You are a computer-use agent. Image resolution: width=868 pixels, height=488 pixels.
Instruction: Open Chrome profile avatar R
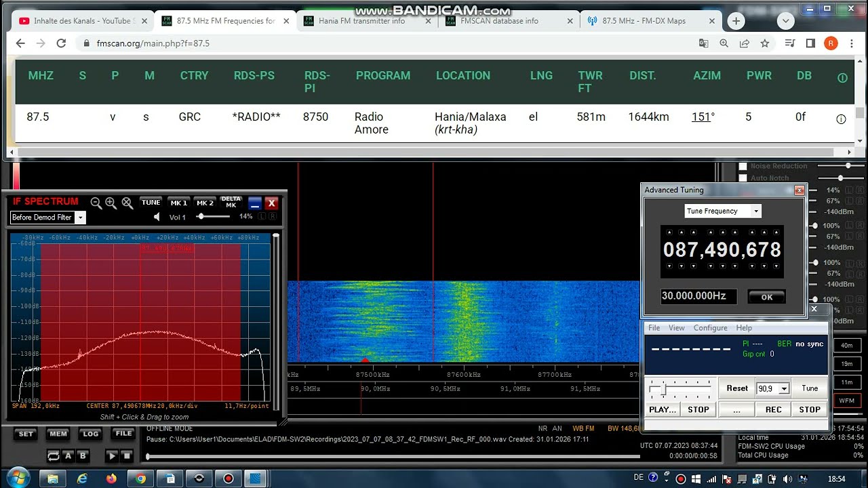click(x=831, y=43)
